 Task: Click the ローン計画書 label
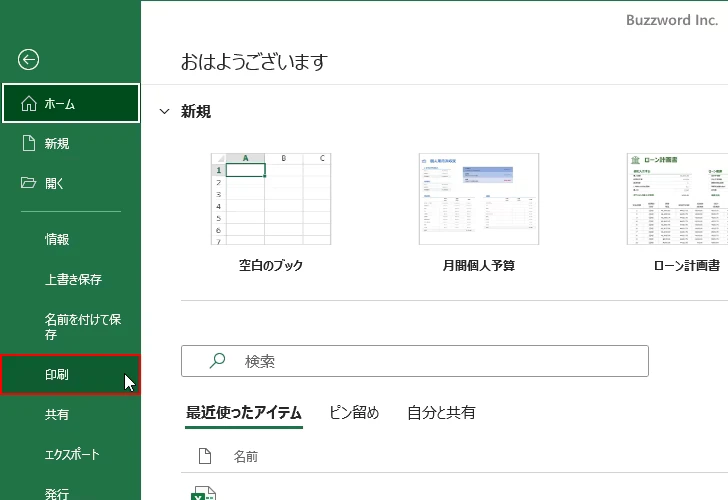[687, 265]
